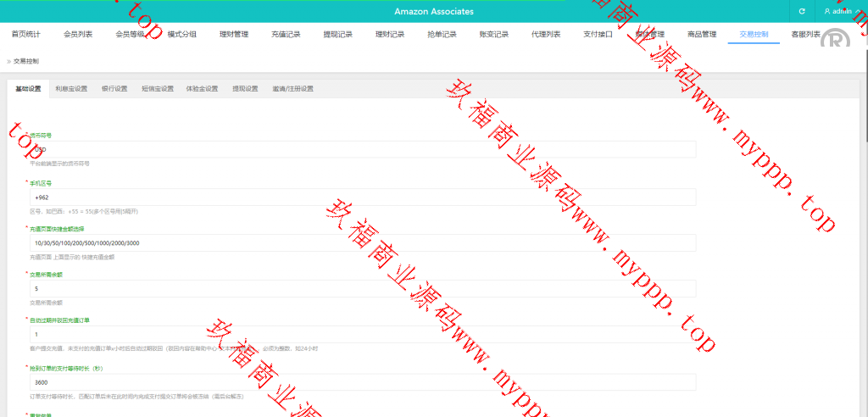Open the 短信宝设置 tab
868x417 pixels.
coord(158,88)
